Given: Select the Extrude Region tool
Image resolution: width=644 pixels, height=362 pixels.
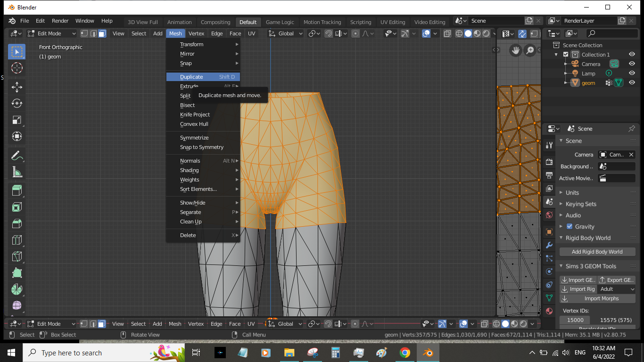Looking at the screenshot, I should pyautogui.click(x=17, y=190).
